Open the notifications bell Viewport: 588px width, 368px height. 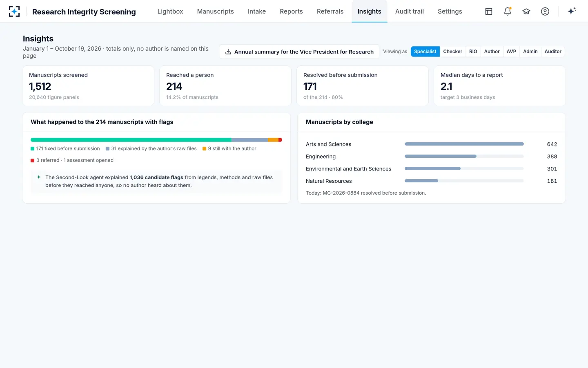tap(508, 11)
